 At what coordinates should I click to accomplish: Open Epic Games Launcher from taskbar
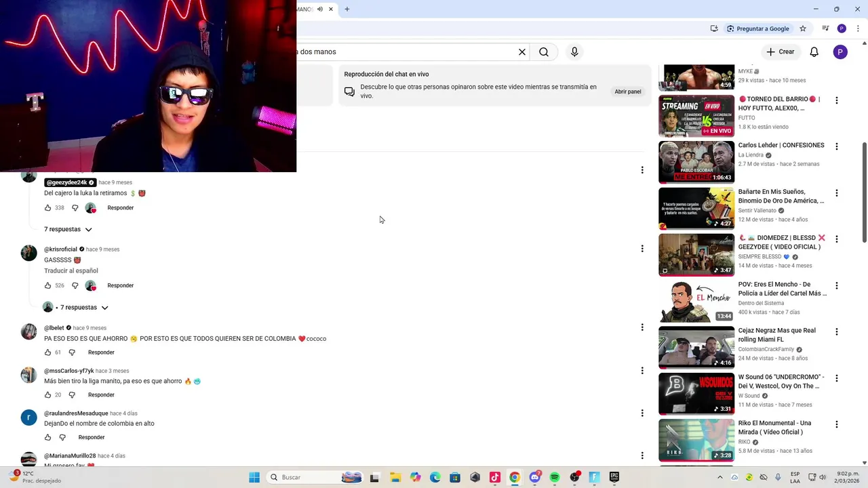point(614,477)
